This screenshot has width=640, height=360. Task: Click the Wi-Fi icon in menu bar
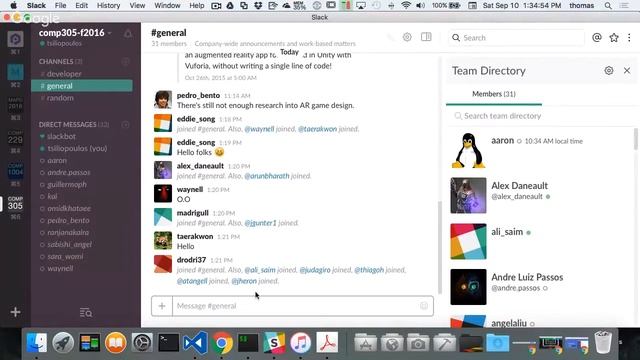[x=406, y=6]
